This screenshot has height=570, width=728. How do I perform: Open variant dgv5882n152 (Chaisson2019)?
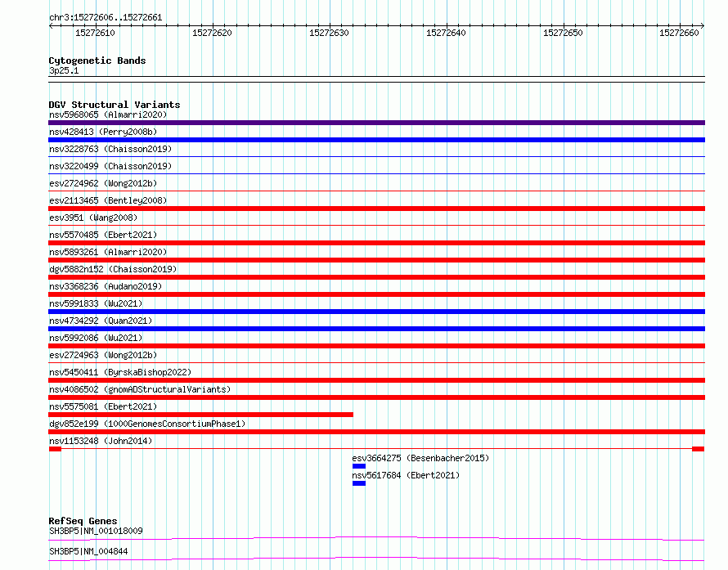point(113,269)
